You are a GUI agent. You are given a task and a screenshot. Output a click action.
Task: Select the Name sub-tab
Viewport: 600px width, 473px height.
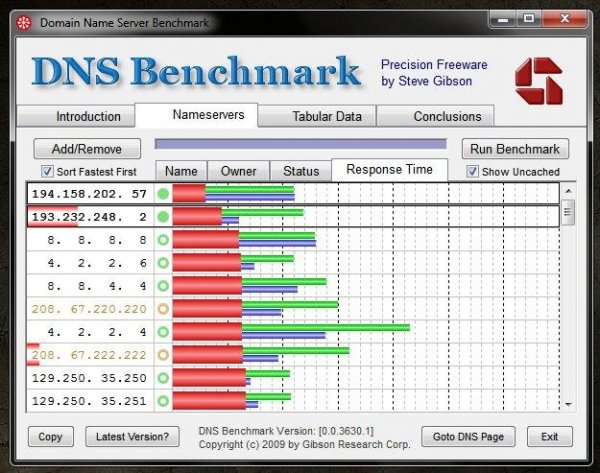(181, 171)
